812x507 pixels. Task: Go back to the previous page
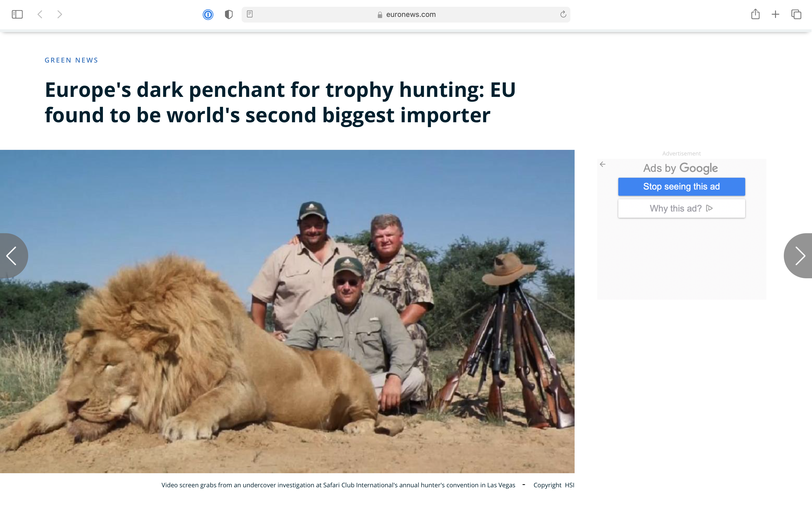pos(40,14)
